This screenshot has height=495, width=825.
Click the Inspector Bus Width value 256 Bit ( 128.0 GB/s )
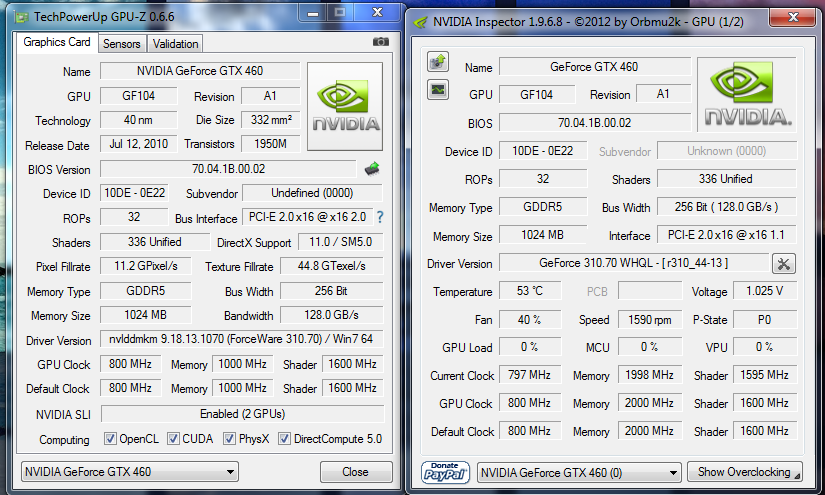pyautogui.click(x=727, y=207)
